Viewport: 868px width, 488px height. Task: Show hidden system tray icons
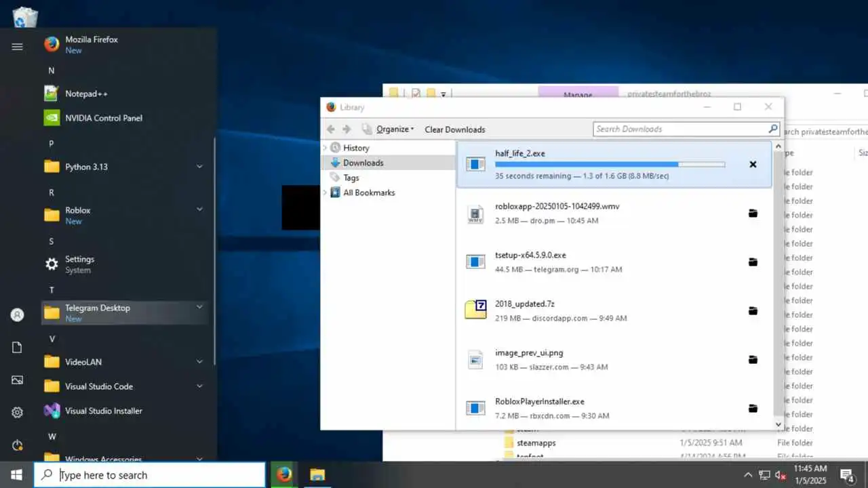point(748,475)
